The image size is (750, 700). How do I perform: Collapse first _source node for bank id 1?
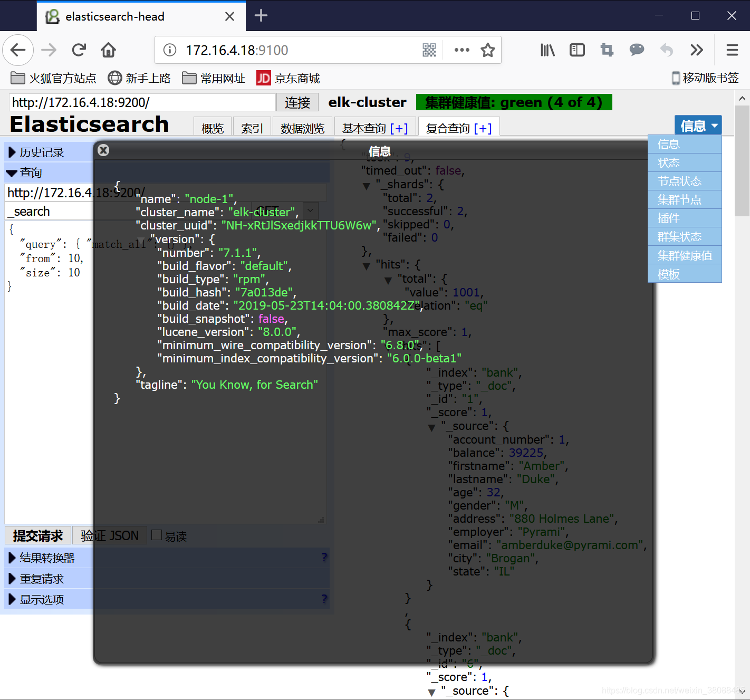pyautogui.click(x=432, y=427)
